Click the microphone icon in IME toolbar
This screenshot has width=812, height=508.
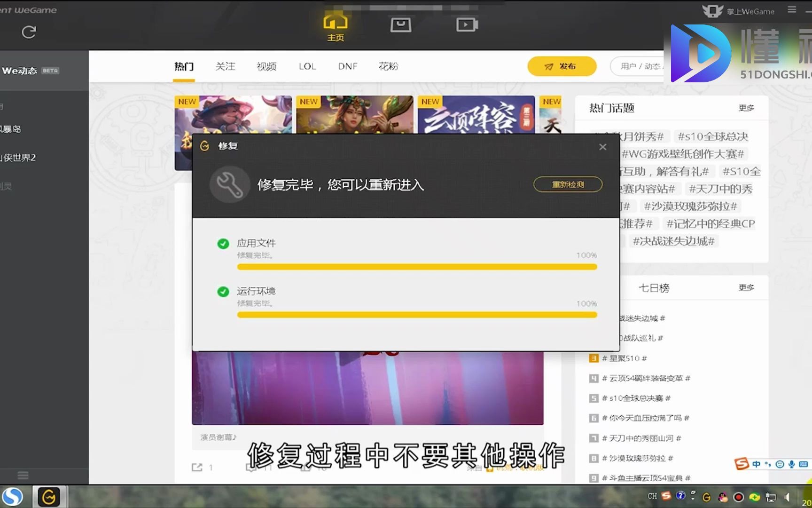792,464
